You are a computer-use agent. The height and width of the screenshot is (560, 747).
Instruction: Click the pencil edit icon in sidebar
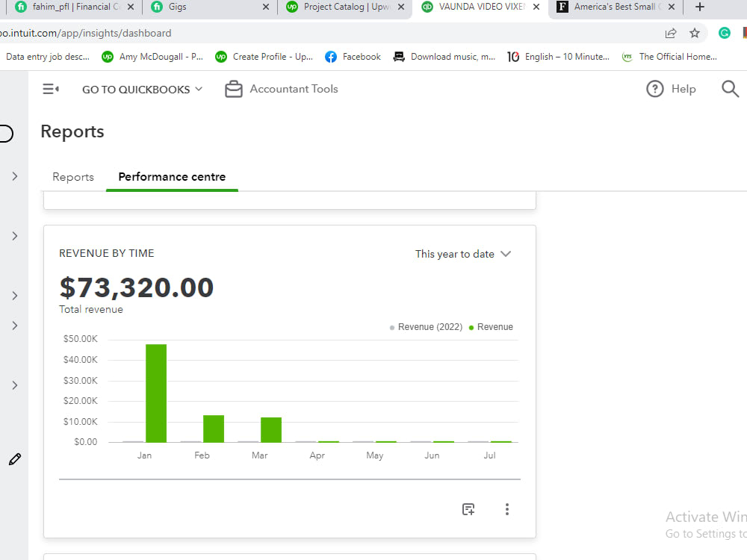(x=15, y=459)
